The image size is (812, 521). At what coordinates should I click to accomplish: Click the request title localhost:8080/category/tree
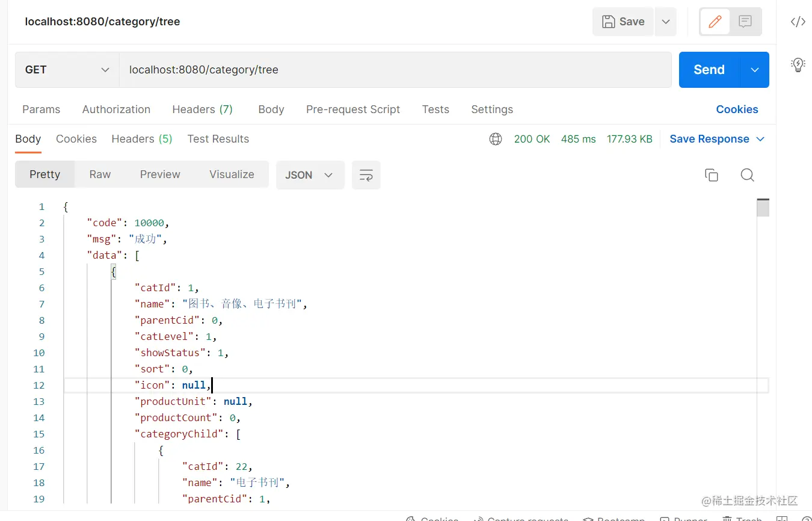pyautogui.click(x=102, y=22)
